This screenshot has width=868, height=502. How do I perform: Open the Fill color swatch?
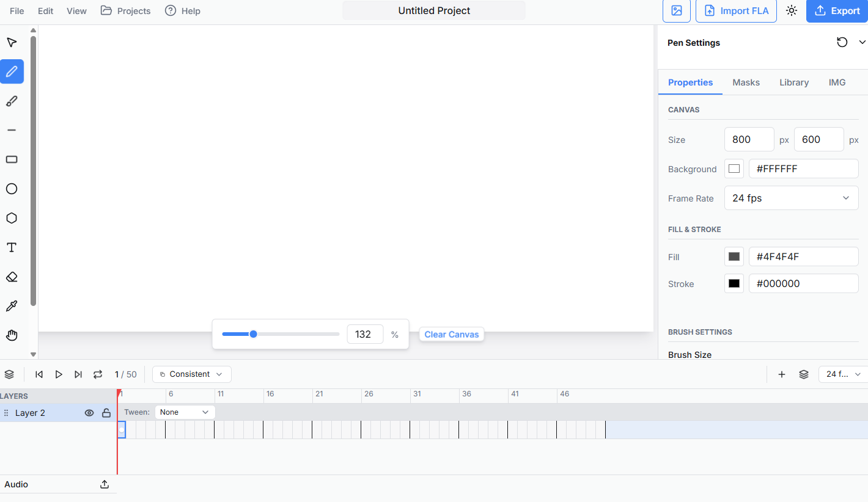pos(734,256)
